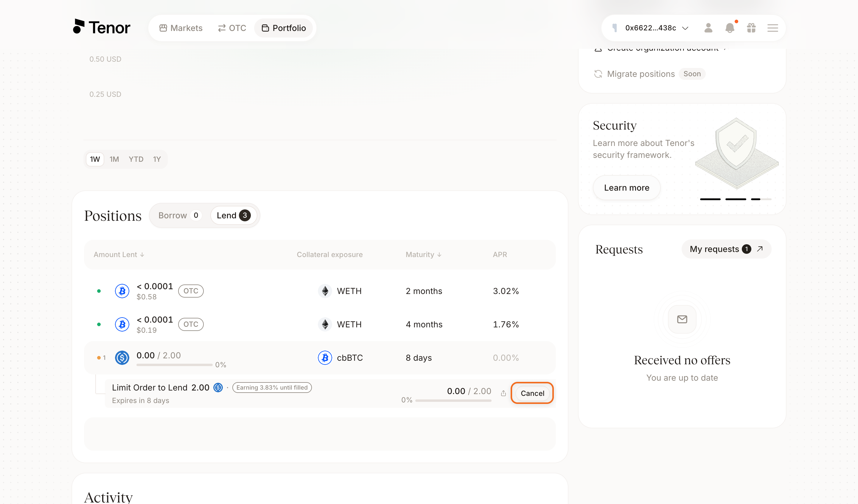Click the green status dot in the $0.19 row
Viewport: 858px width, 504px height.
pos(99,324)
